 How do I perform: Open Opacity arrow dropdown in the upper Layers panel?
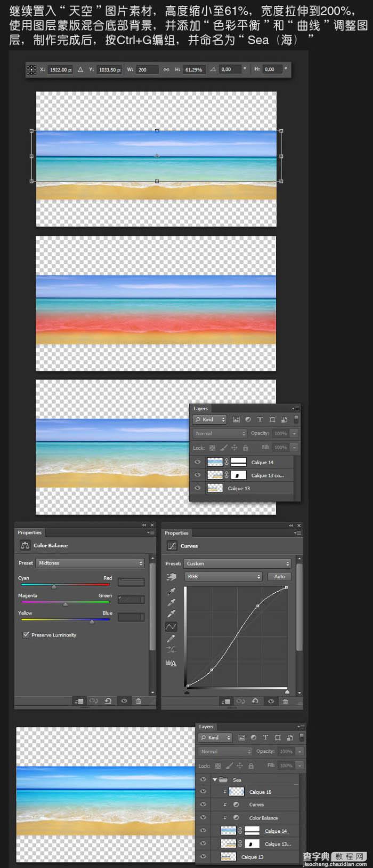coord(294,433)
